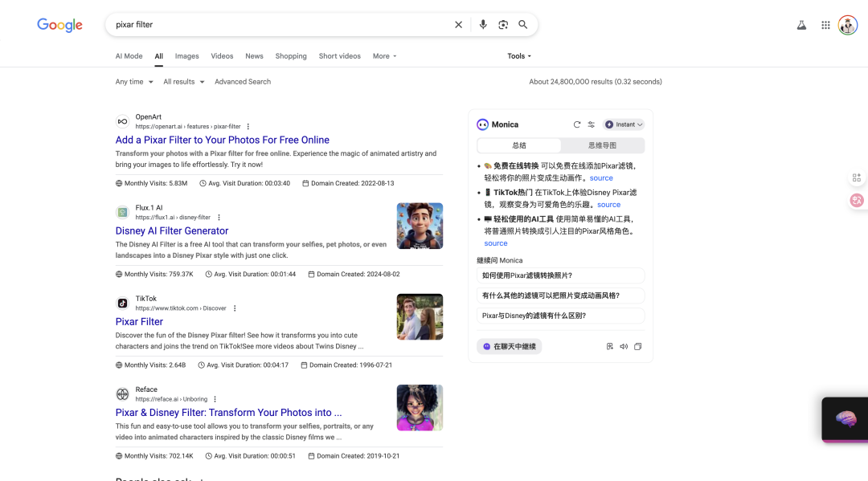
Task: Save Monica summary as note icon
Action: [x=609, y=347]
